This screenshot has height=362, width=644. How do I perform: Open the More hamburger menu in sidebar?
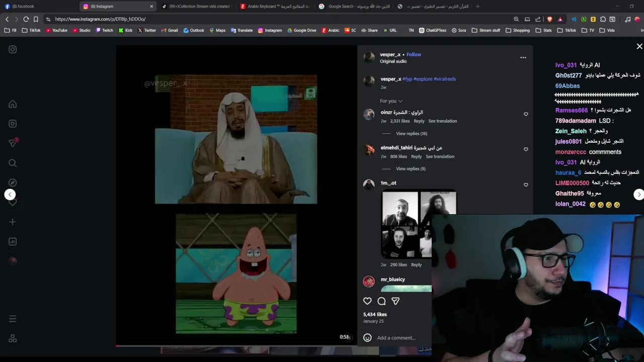click(x=13, y=319)
